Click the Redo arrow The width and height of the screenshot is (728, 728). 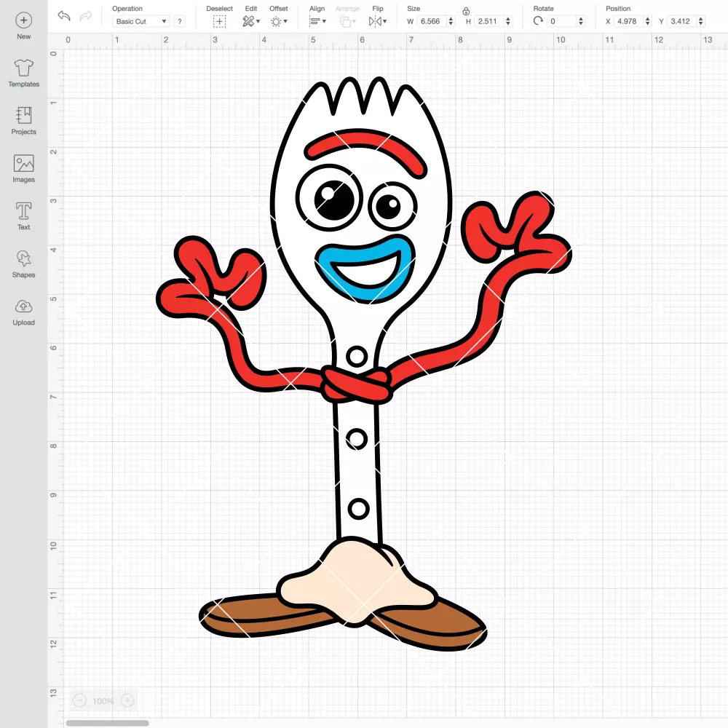(86, 16)
